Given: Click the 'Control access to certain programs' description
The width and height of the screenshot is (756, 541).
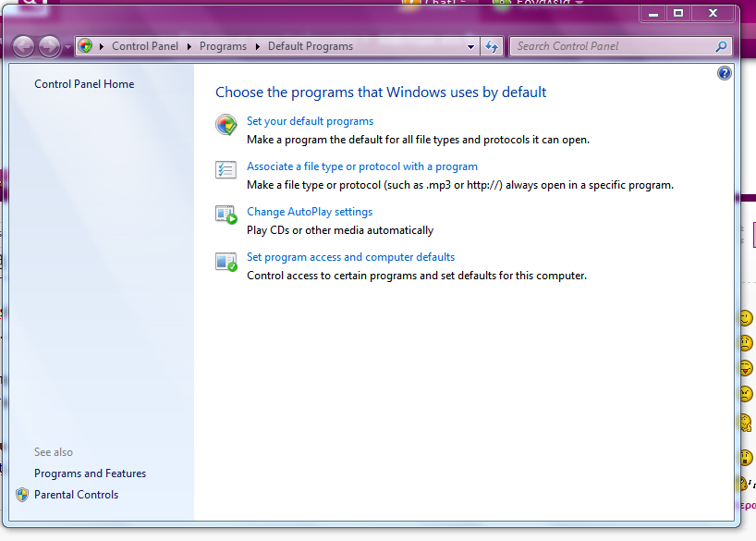Looking at the screenshot, I should [417, 276].
